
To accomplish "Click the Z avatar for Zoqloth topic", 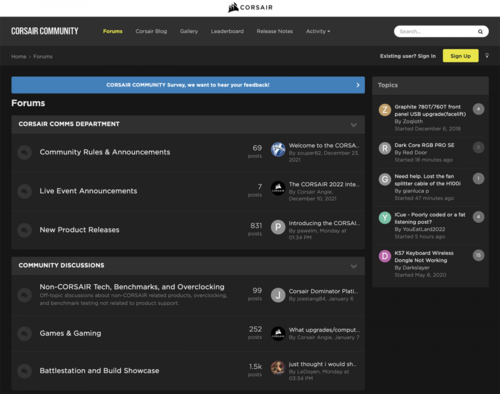I will point(385,110).
